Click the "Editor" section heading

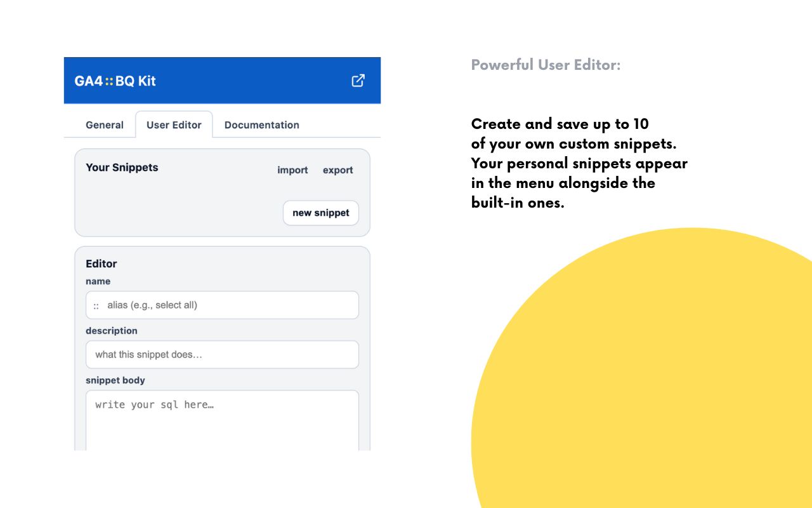coord(101,264)
